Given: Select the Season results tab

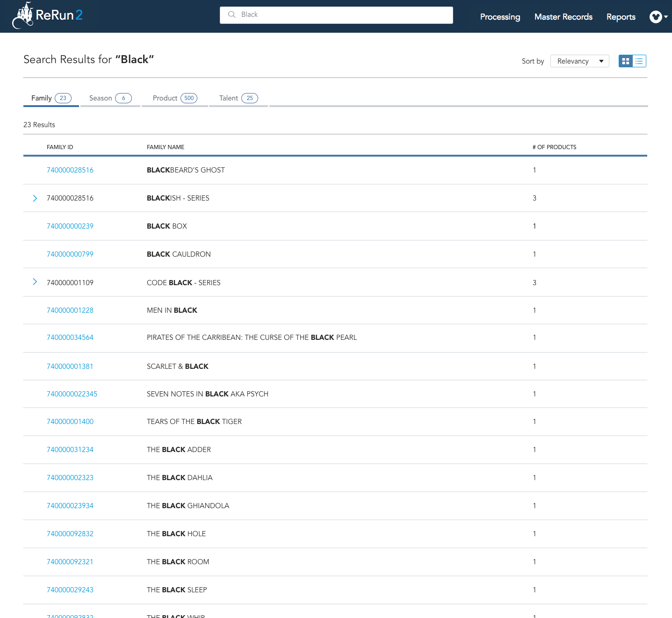Looking at the screenshot, I should pyautogui.click(x=110, y=98).
